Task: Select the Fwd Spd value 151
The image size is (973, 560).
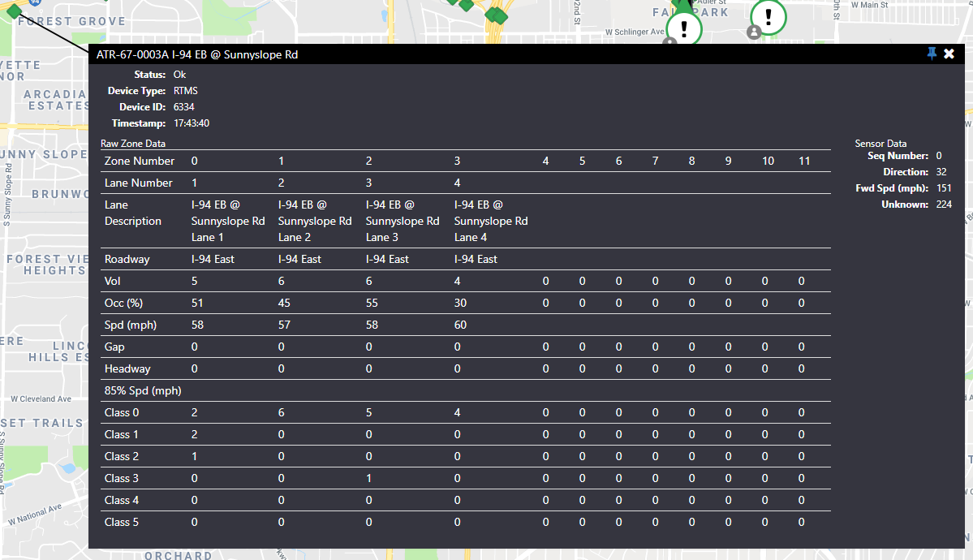Action: pyautogui.click(x=944, y=188)
